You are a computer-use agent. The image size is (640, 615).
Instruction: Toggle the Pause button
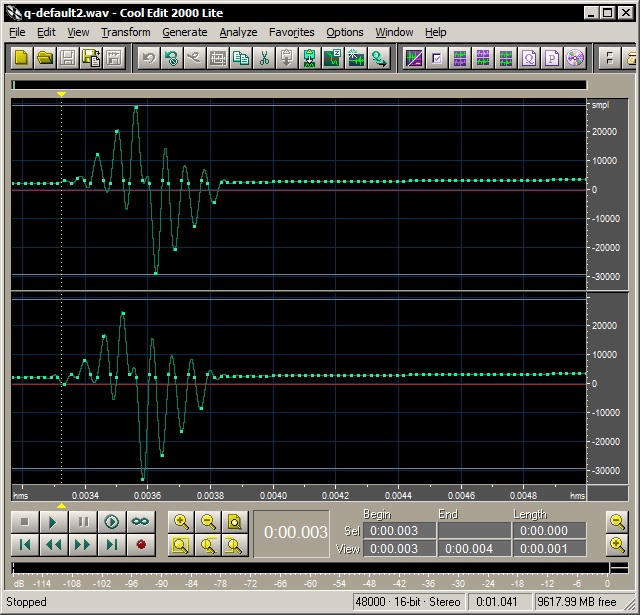(x=83, y=521)
